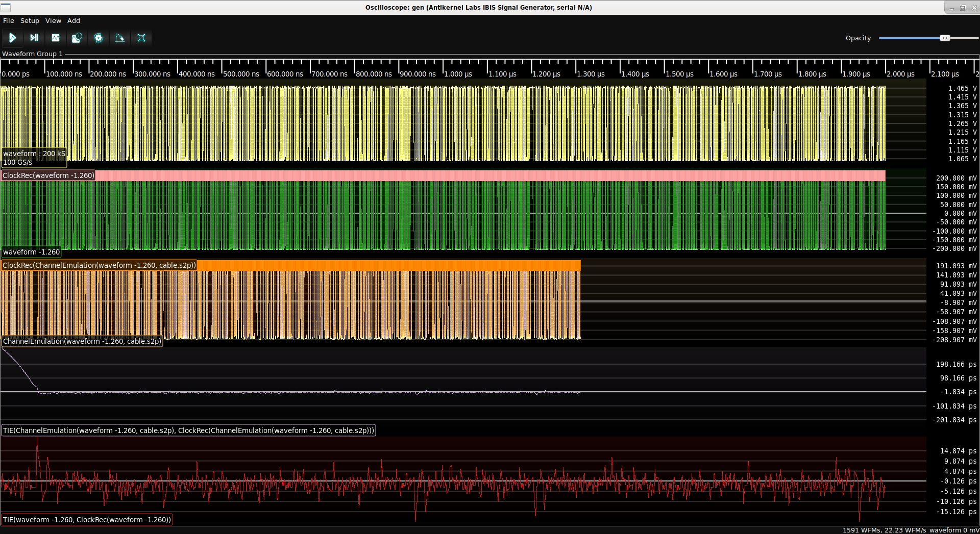Click the 1.000 µs timeline marker
The height and width of the screenshot is (534, 980).
[x=458, y=74]
